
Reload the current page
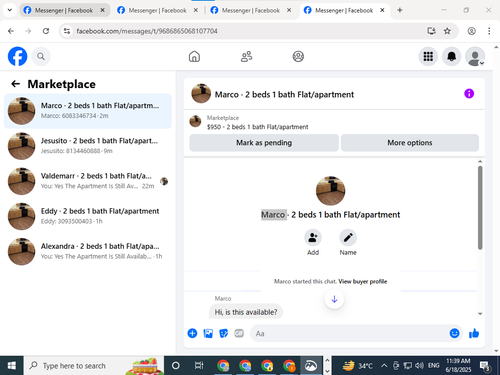46,31
